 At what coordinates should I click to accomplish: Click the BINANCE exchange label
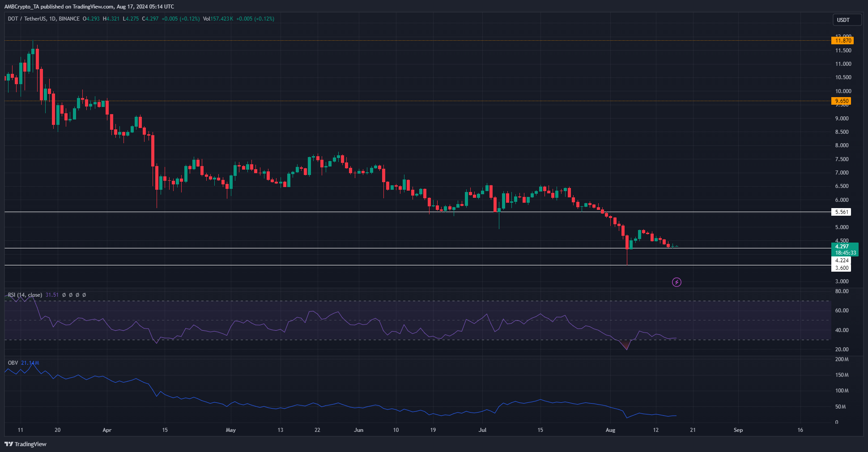click(x=69, y=19)
